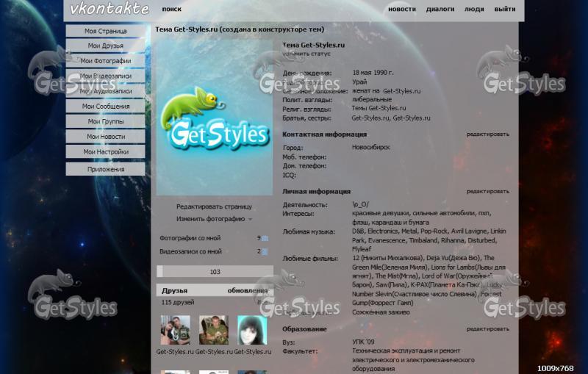Open Фотографии со мной
The width and height of the screenshot is (588, 374).
(x=190, y=238)
